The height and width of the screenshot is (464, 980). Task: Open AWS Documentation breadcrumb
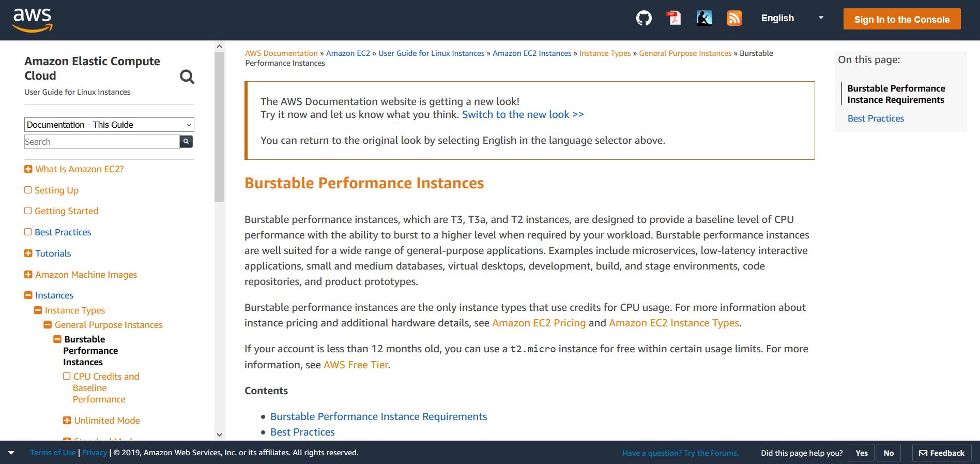(281, 53)
